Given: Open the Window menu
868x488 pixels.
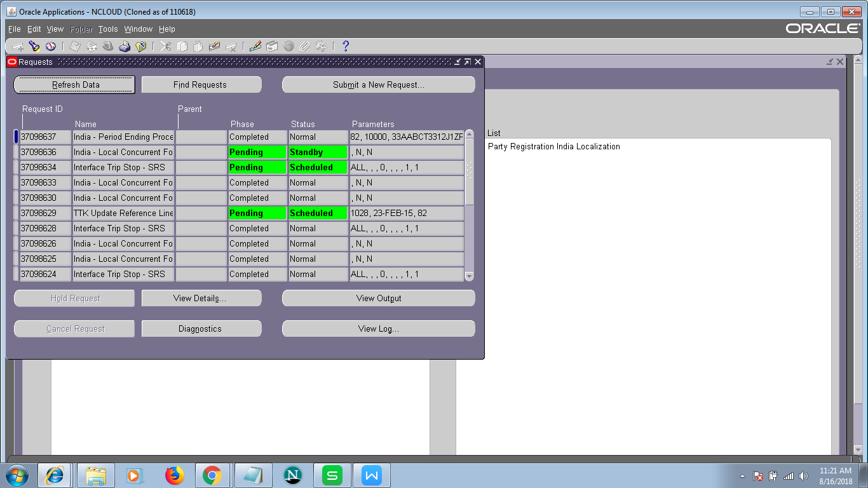Looking at the screenshot, I should [x=139, y=29].
